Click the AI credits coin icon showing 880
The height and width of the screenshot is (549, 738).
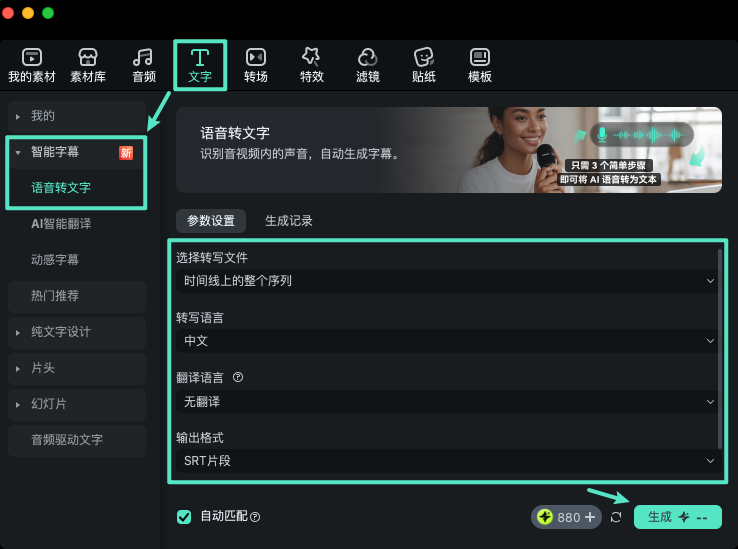(x=545, y=517)
